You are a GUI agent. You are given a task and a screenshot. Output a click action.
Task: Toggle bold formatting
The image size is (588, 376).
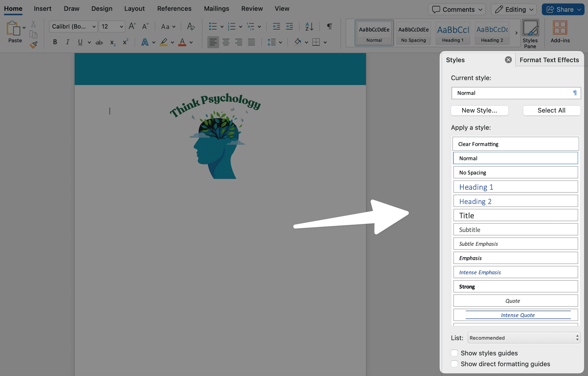pyautogui.click(x=55, y=42)
